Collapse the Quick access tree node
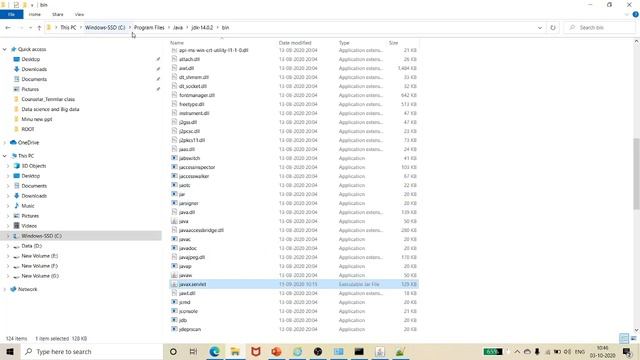This screenshot has height=360, width=640. tap(5, 49)
